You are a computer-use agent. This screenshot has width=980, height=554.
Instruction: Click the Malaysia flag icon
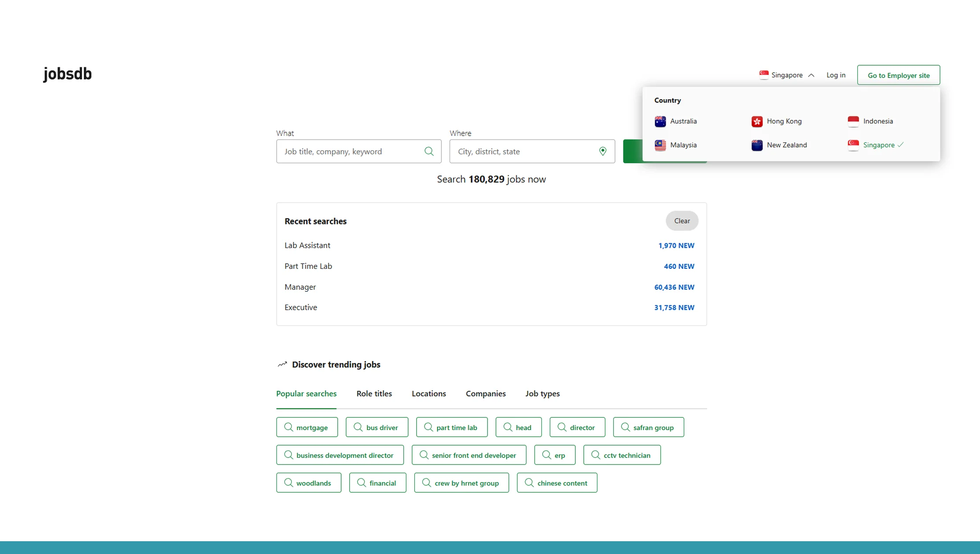[660, 145]
